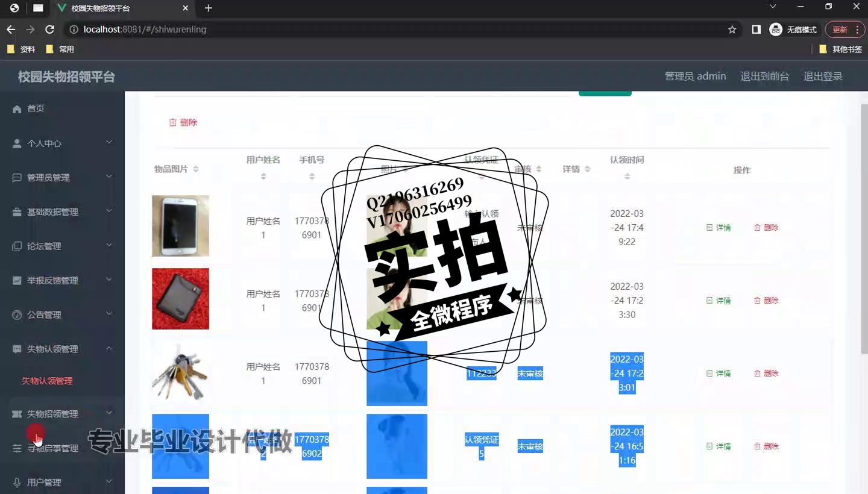
Task: Delete the 17:23:30 row
Action: point(766,301)
